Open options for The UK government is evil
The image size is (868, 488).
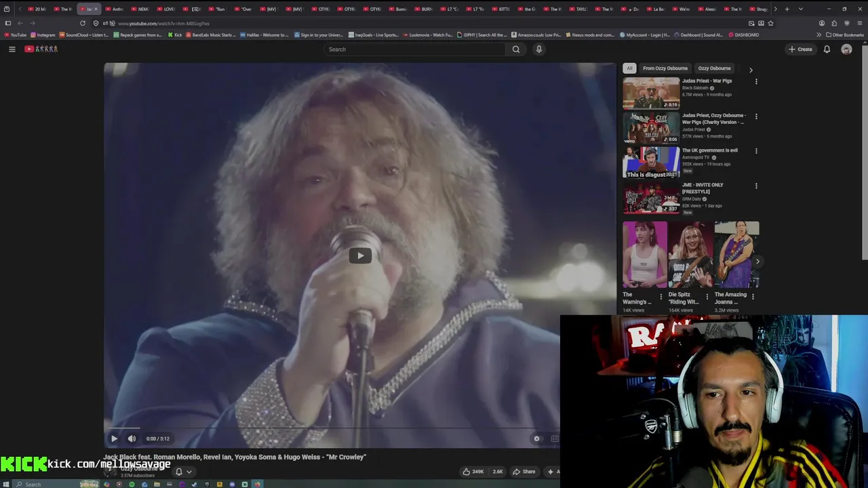pos(756,151)
